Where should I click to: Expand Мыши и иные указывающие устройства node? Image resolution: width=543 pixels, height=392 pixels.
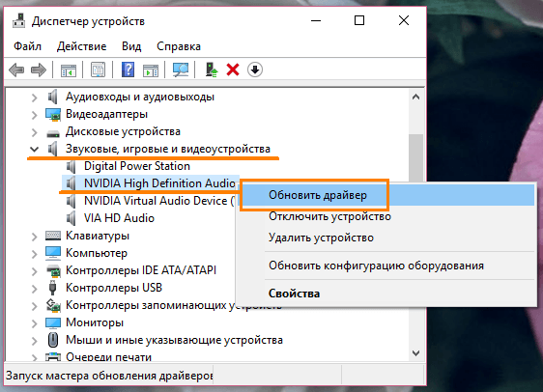click(x=34, y=341)
